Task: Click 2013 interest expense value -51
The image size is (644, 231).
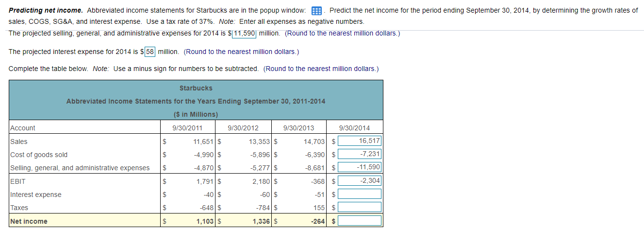Action: [321, 195]
